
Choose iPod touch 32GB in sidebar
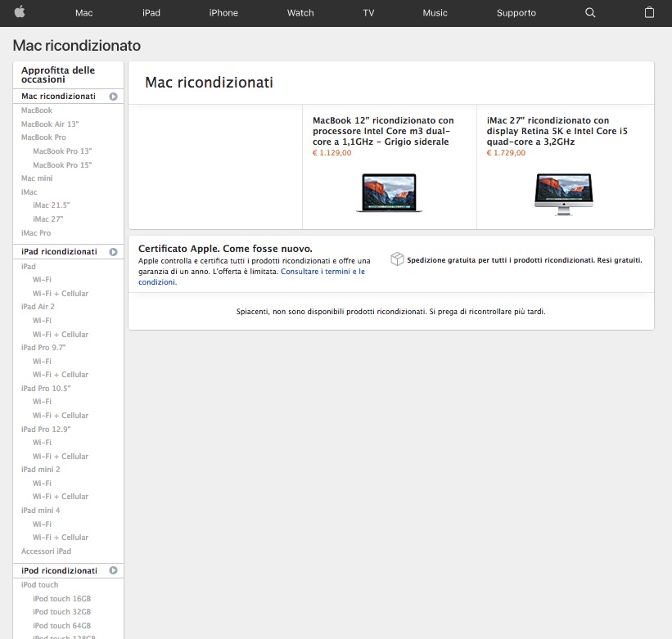click(61, 612)
